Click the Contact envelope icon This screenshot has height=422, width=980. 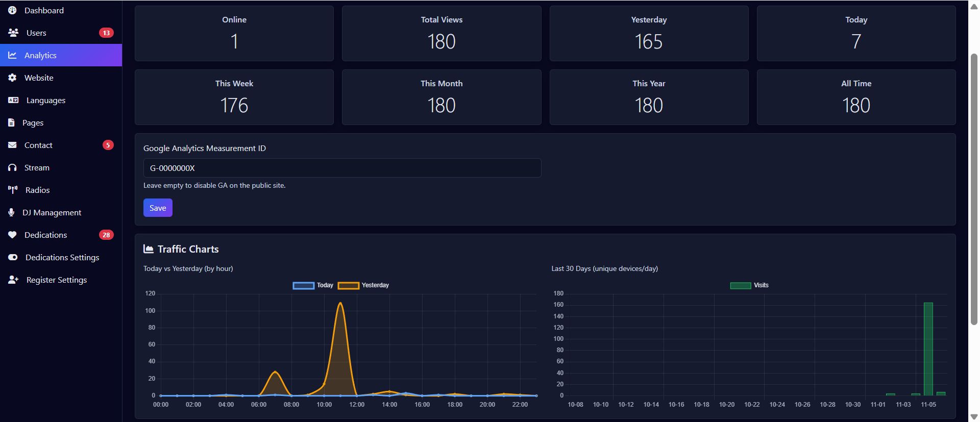tap(12, 145)
